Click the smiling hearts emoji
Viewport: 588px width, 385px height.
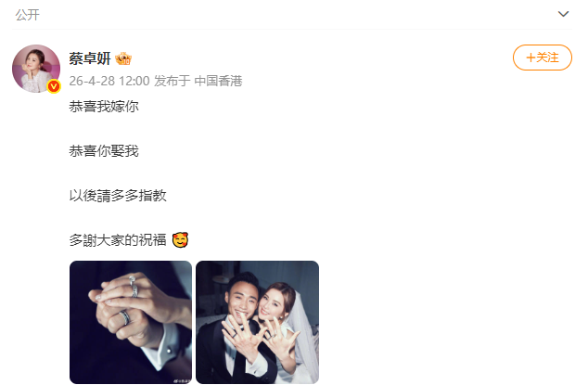[180, 239]
